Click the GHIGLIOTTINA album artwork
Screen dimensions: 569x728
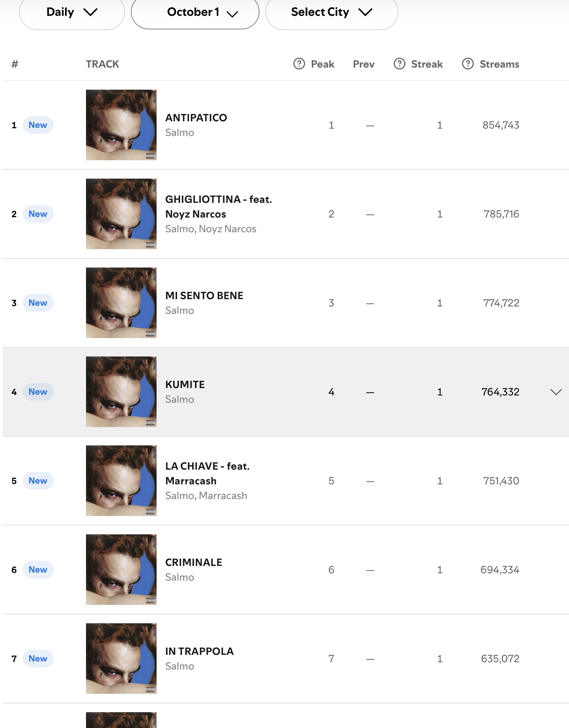point(121,214)
